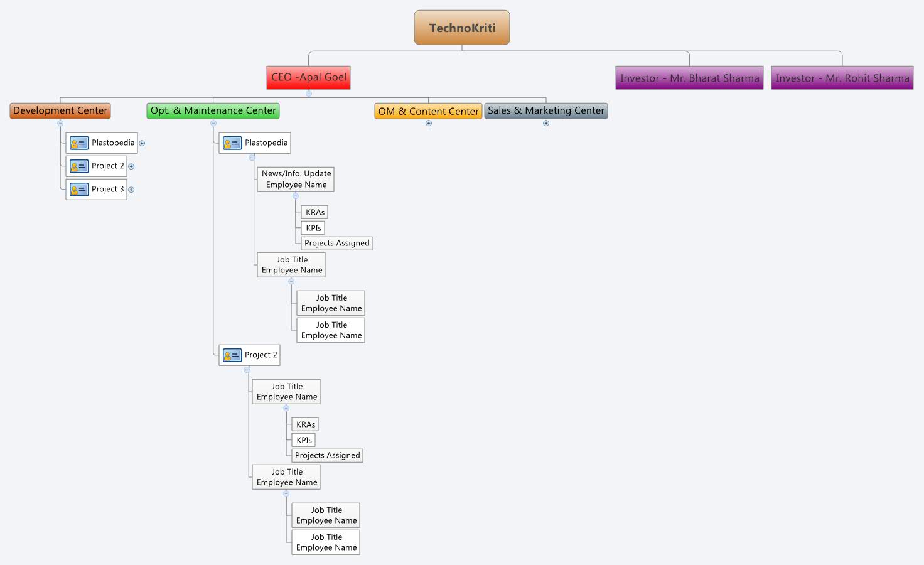Click the KPIs node under Project 2
The width and height of the screenshot is (924, 565).
(303, 440)
